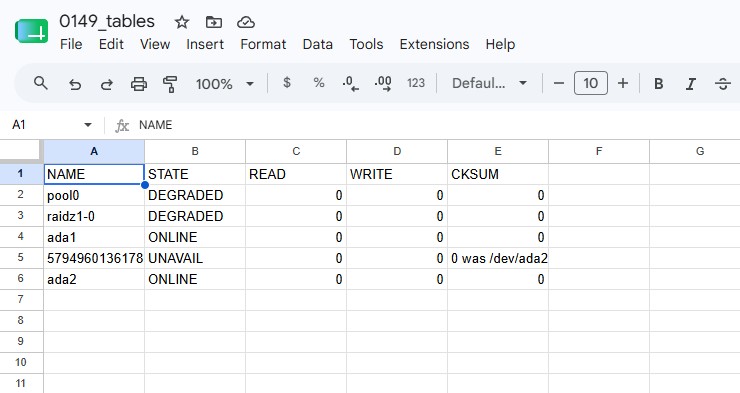The height and width of the screenshot is (393, 740).
Task: Click the select-all corner box
Action: tap(21, 151)
